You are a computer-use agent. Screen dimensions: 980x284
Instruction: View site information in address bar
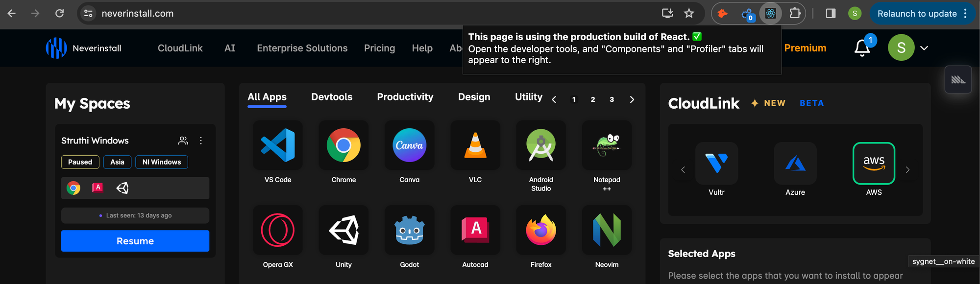(x=88, y=14)
